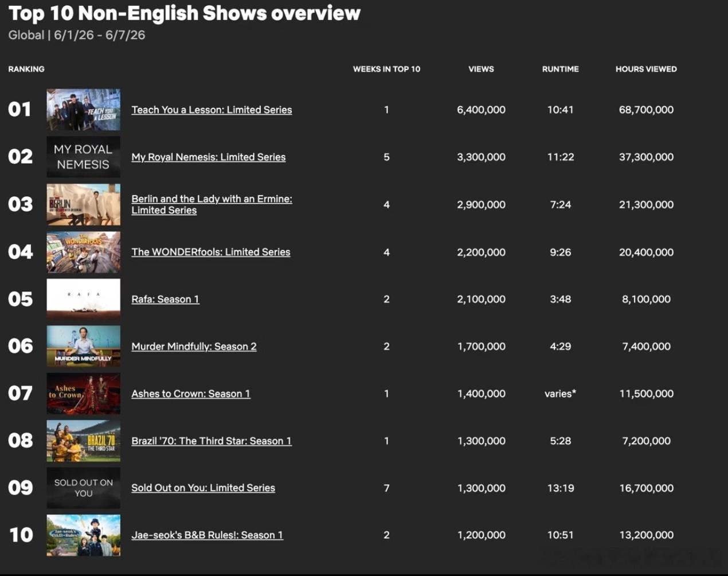Select the 37,300,000 hours viewed value
The image size is (728, 576).
646,157
